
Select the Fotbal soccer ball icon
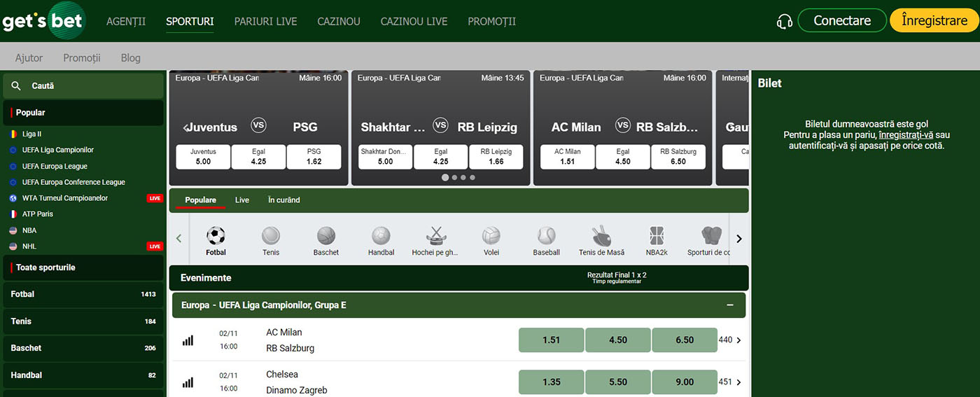point(216,235)
